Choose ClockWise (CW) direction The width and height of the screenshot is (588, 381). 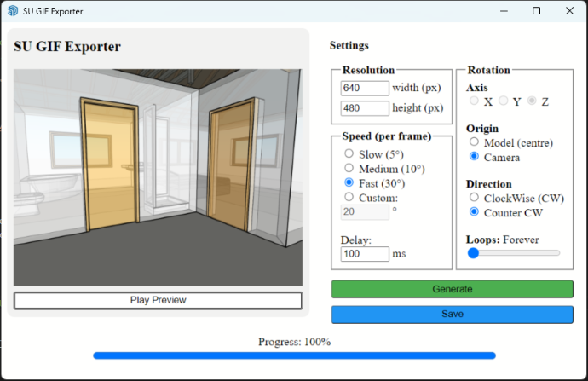(x=475, y=198)
